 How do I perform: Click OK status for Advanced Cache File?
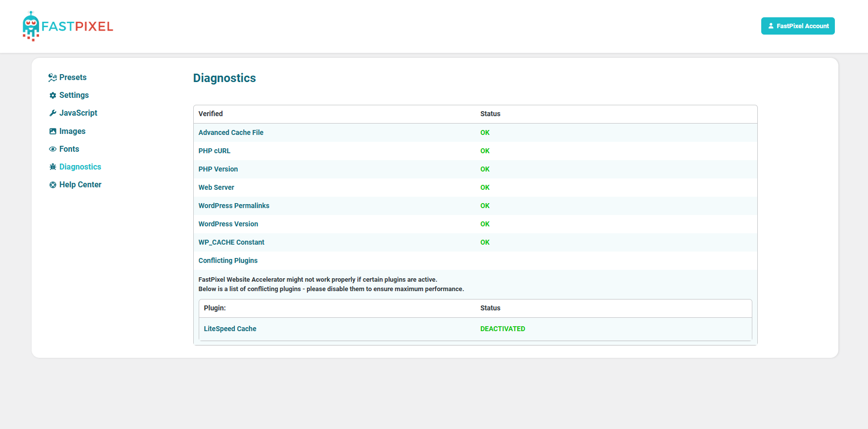(485, 132)
